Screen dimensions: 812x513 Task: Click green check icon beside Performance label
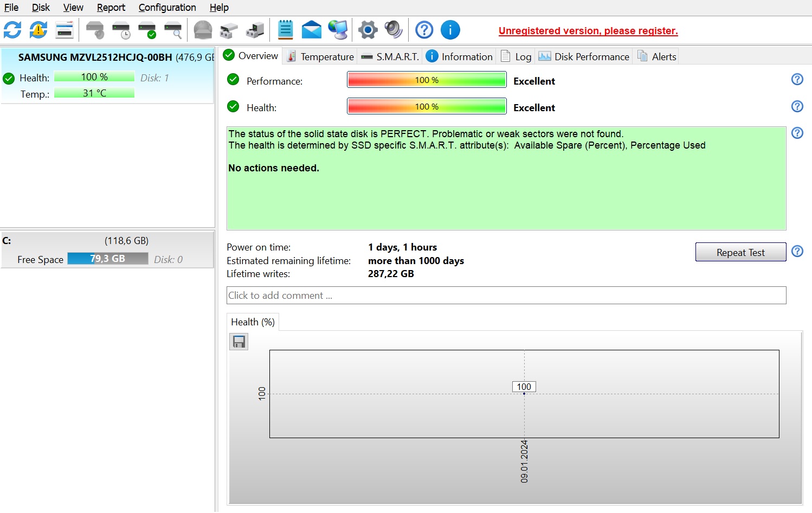[x=233, y=80]
